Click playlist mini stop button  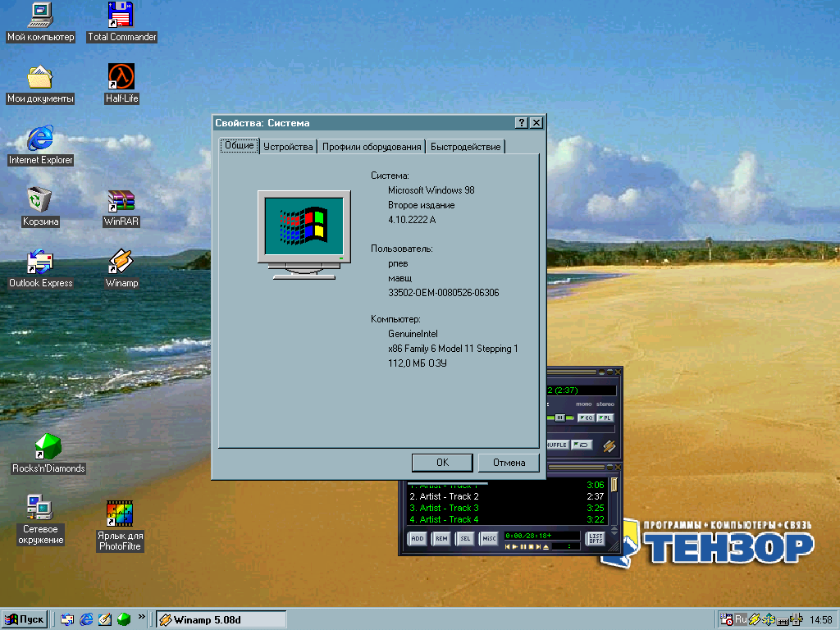pos(531,547)
